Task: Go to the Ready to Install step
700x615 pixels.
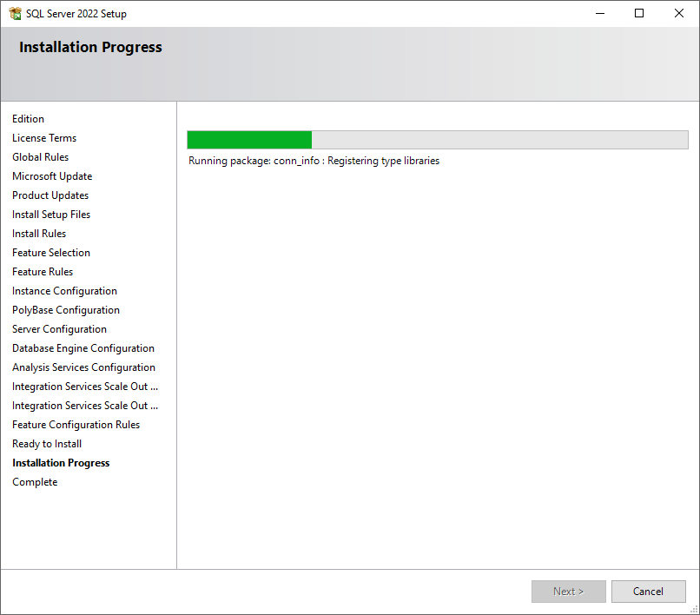Action: (46, 443)
